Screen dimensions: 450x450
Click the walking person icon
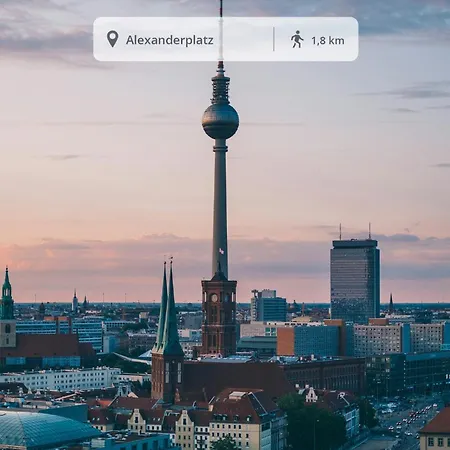[297, 39]
